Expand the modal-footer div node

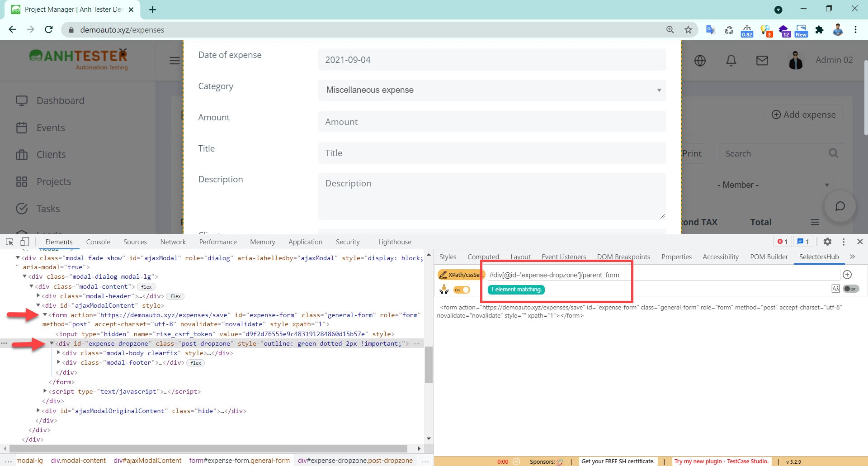coord(58,362)
